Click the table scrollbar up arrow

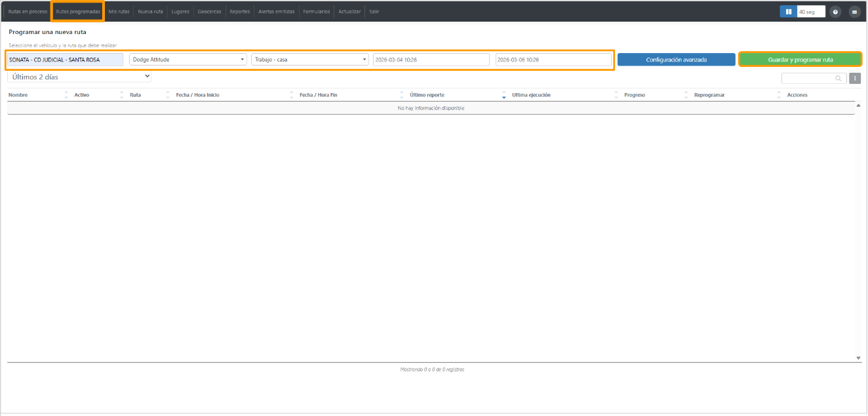(x=859, y=105)
